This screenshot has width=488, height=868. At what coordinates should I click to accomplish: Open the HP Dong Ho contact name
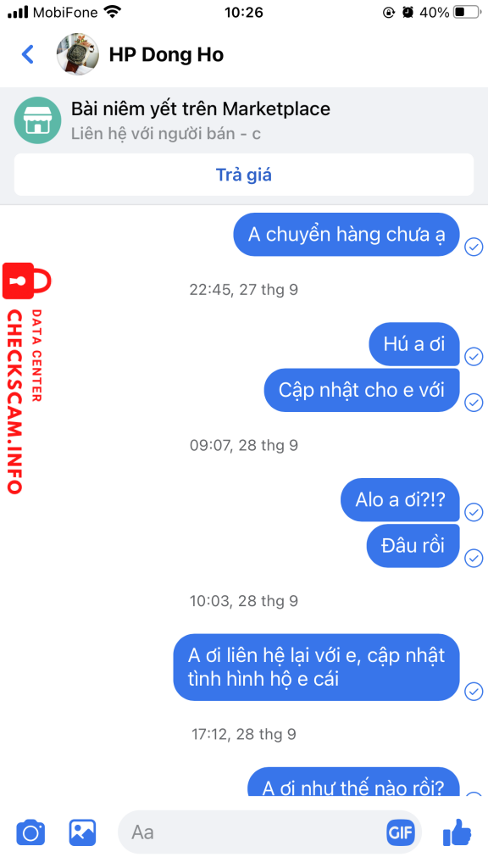(x=166, y=55)
